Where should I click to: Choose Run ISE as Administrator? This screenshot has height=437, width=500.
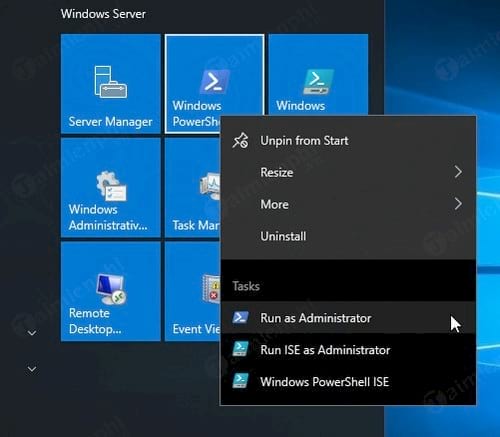348,350
